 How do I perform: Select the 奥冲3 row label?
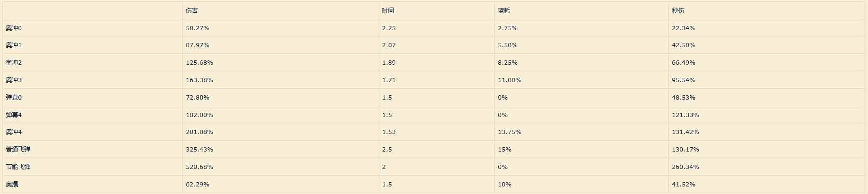[x=14, y=80]
